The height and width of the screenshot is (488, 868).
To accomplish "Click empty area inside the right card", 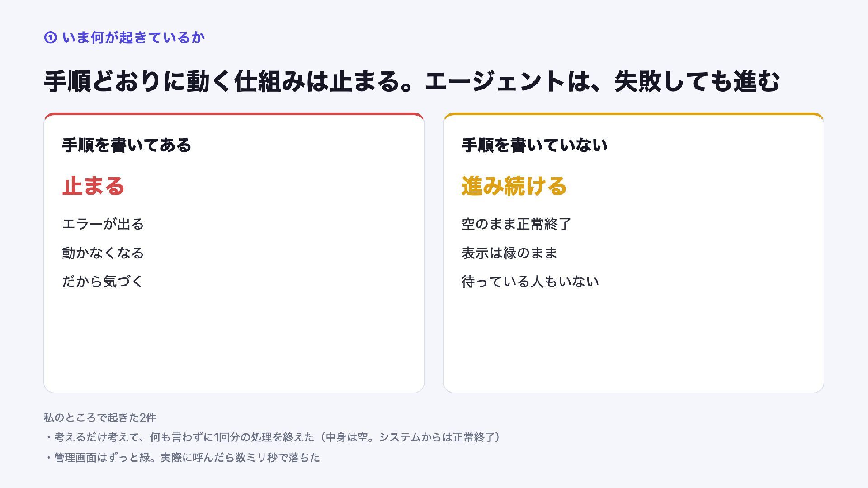I will (633, 343).
